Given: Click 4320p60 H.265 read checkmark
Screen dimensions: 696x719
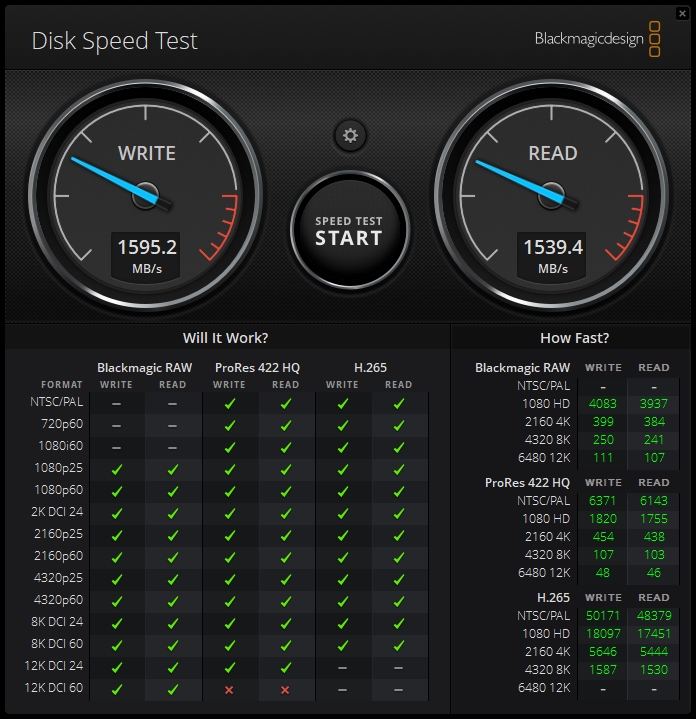Looking at the screenshot, I should [399, 601].
